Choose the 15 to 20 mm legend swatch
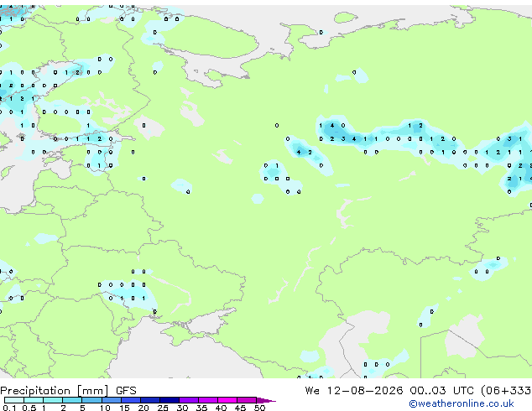532x411 pixels. tap(130, 400)
